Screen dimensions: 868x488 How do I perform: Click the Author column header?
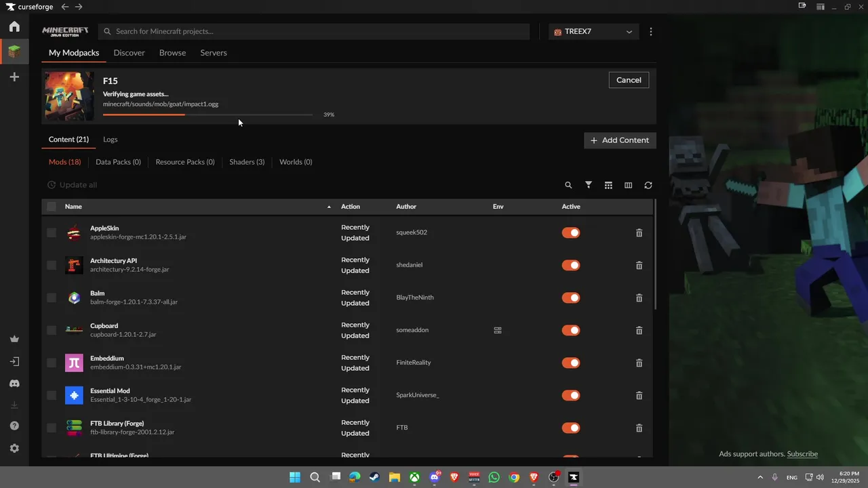tap(406, 207)
